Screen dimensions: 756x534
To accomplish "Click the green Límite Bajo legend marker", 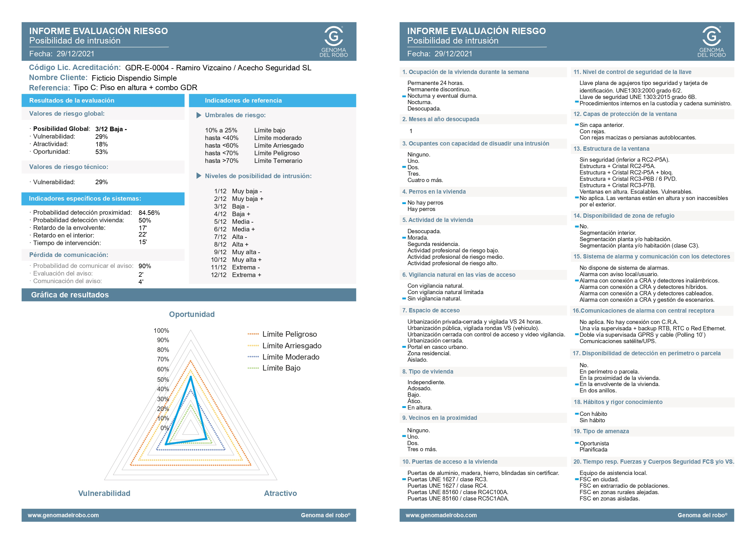I will pyautogui.click(x=253, y=368).
